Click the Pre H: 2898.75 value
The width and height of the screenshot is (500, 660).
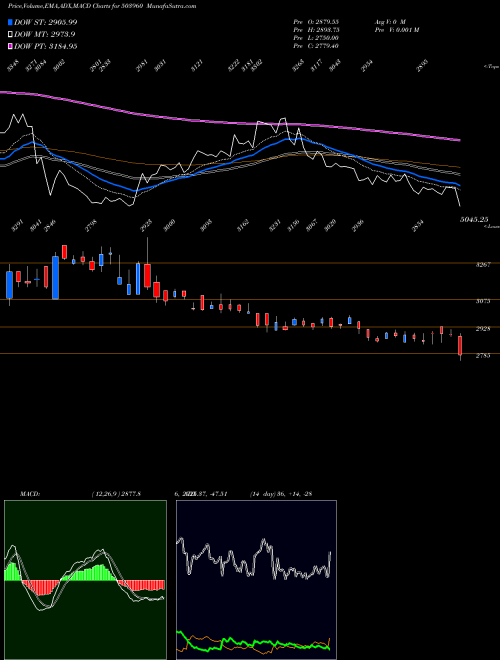(x=316, y=30)
